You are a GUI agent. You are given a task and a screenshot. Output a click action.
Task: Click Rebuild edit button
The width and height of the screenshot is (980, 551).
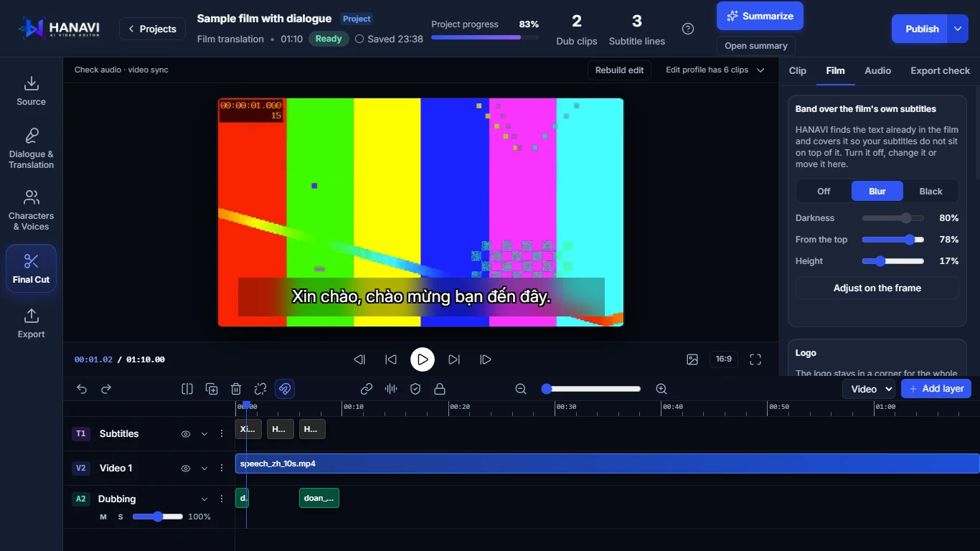pos(620,70)
